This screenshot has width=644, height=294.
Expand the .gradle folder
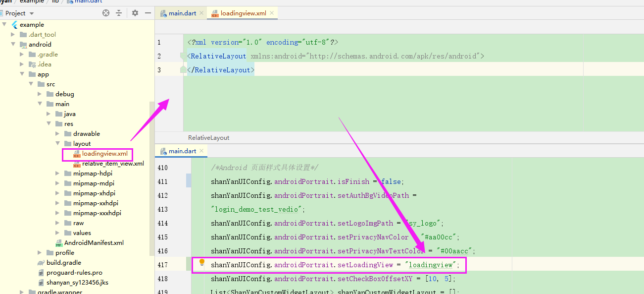coord(22,55)
